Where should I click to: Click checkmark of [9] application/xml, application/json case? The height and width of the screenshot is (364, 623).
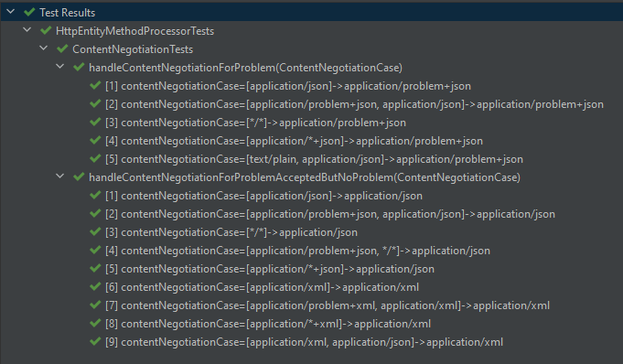click(95, 341)
